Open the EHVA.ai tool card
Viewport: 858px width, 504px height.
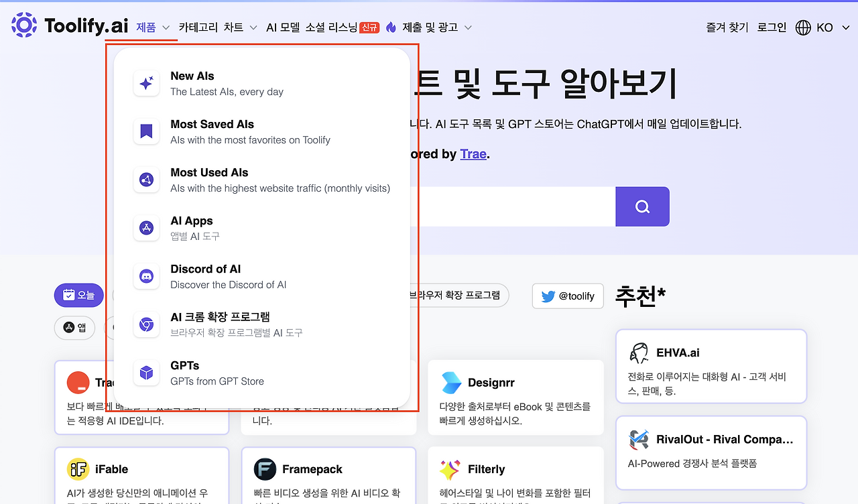711,366
